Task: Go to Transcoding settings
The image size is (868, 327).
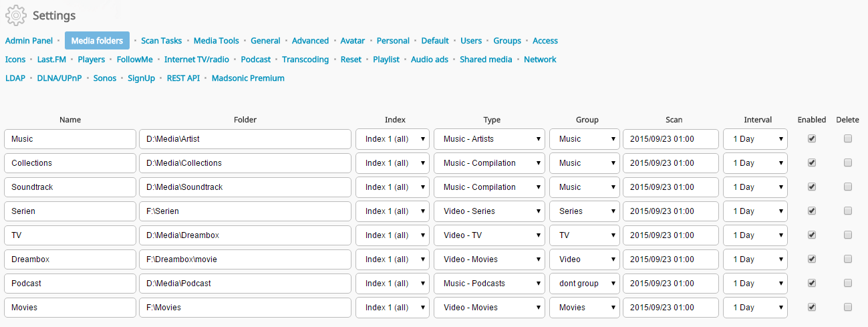Action: (x=305, y=60)
